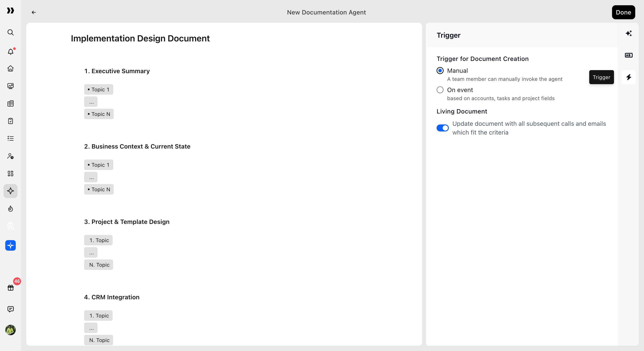
Task: Click N. Topic under Project & Template Design
Action: tap(99, 265)
